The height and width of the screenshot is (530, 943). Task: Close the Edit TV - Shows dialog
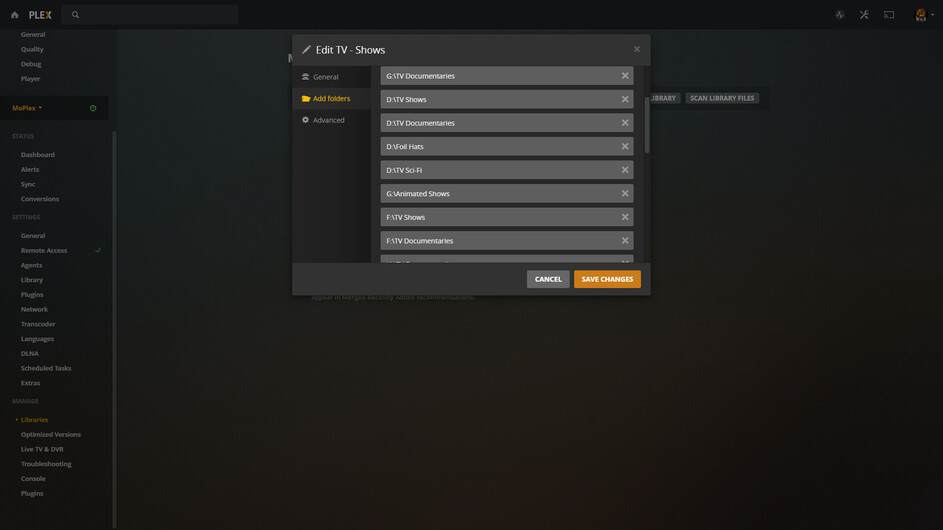637,49
